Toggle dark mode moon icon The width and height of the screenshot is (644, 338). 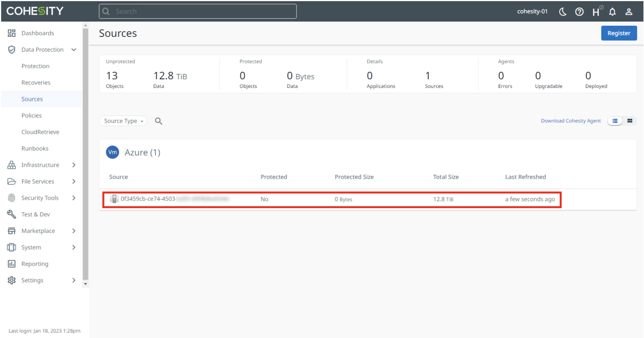[x=563, y=12]
